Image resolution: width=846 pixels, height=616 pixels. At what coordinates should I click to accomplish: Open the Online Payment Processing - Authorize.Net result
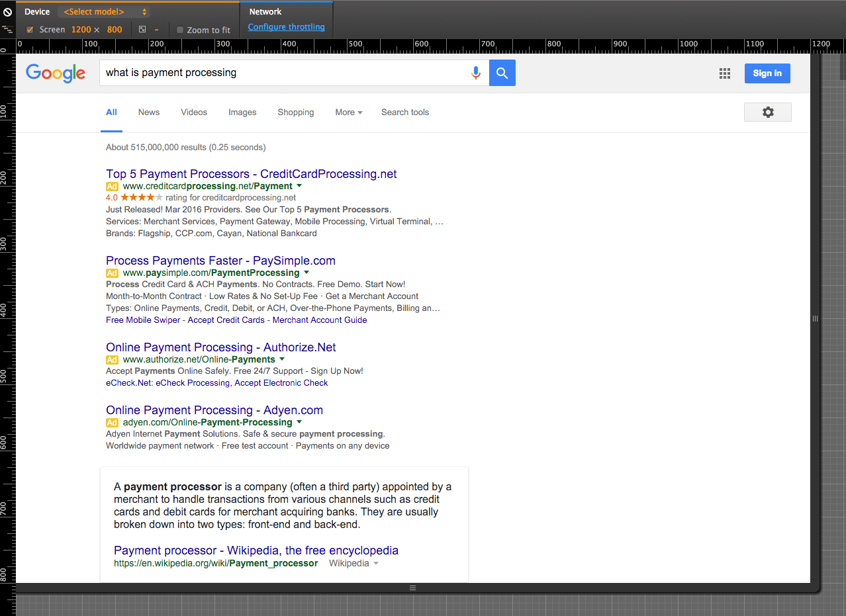click(221, 347)
